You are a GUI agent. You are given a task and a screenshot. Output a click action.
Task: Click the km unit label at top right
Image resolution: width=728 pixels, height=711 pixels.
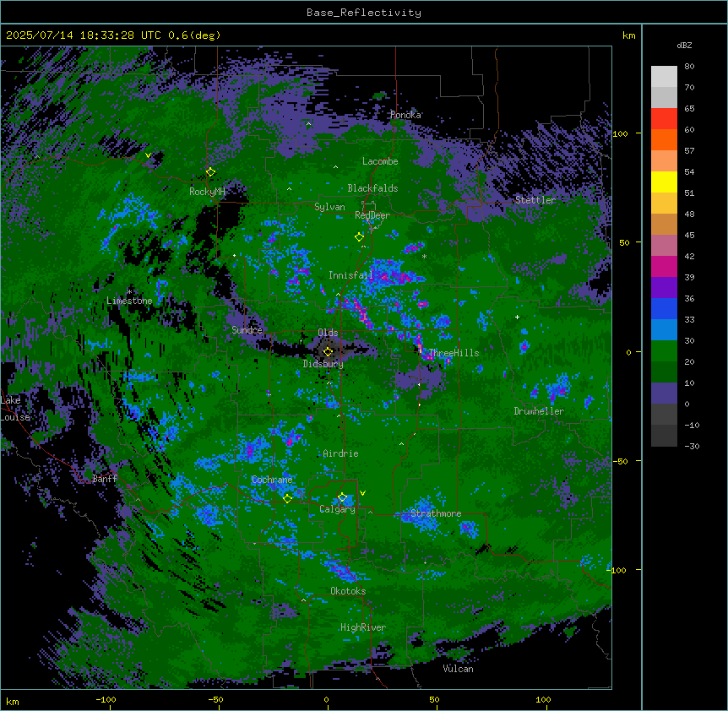coord(629,35)
